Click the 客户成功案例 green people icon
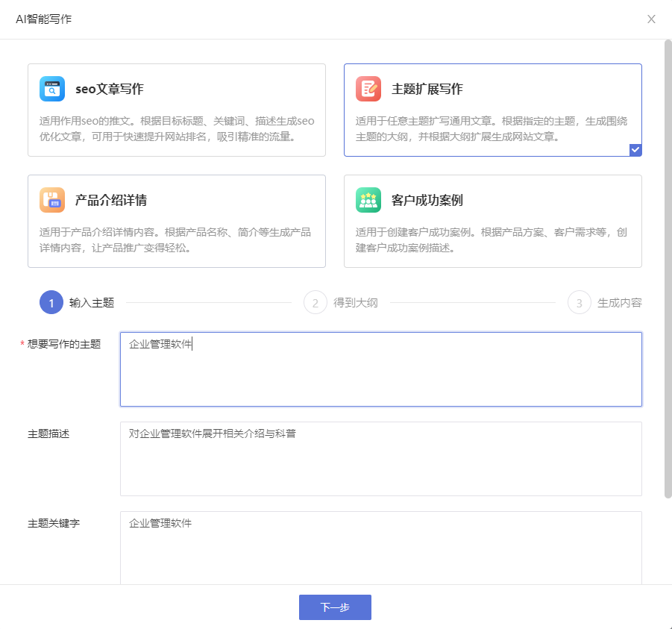 368,200
